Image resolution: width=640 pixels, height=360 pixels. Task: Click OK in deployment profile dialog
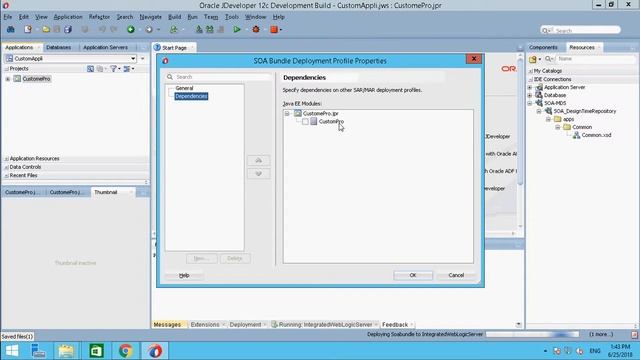tap(413, 275)
